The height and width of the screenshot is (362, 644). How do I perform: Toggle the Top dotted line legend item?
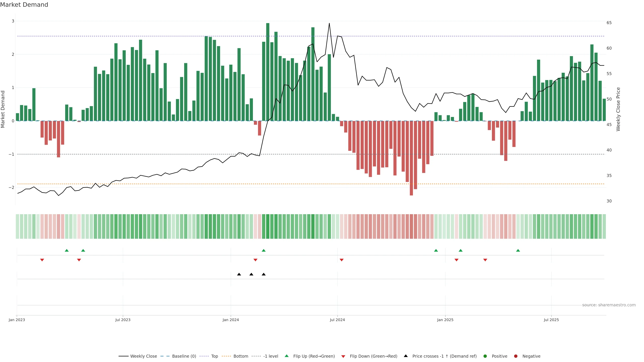tap(214, 356)
